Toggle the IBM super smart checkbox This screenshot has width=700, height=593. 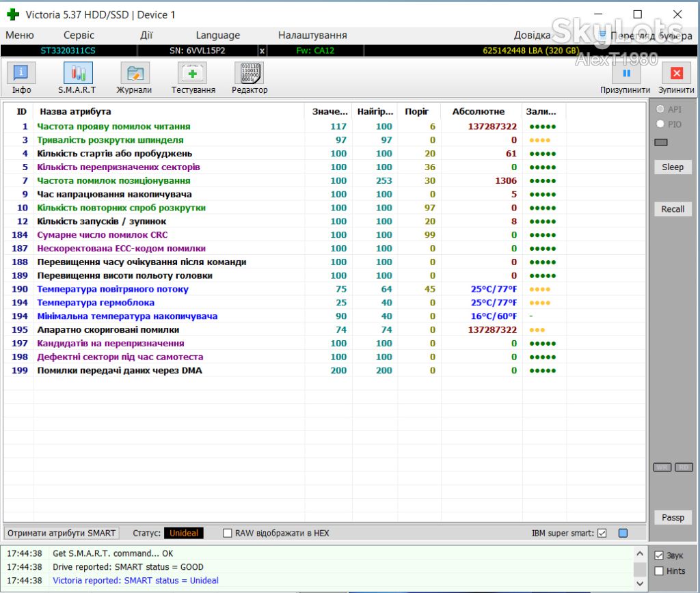click(602, 533)
